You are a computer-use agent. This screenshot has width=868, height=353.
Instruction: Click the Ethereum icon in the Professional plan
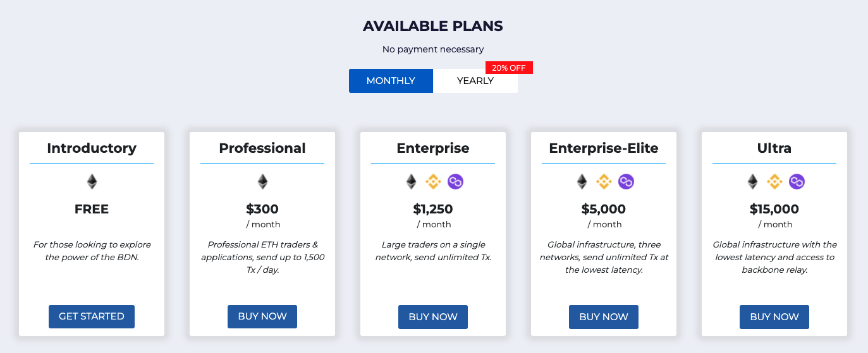262,182
